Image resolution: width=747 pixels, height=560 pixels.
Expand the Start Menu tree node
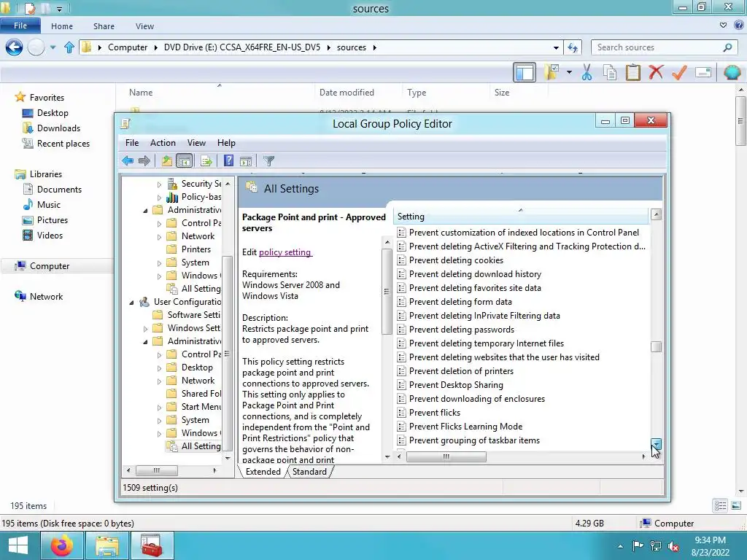(x=159, y=408)
